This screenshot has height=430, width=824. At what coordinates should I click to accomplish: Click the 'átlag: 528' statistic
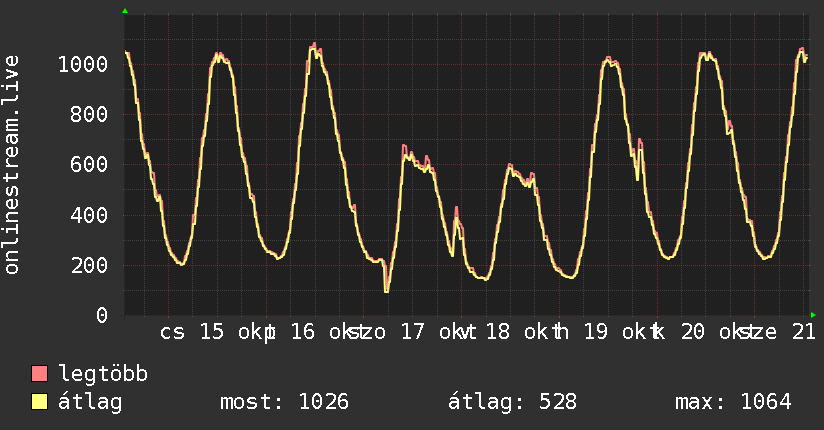pyautogui.click(x=512, y=402)
